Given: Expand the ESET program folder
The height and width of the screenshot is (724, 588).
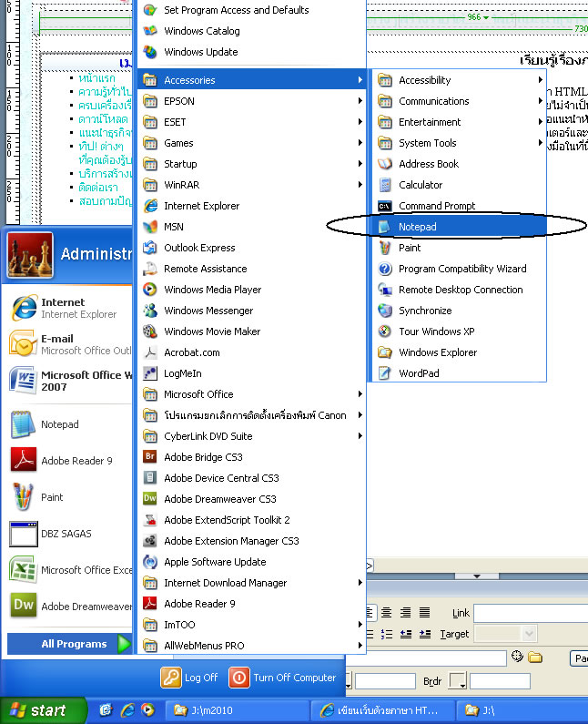Looking at the screenshot, I should point(251,122).
